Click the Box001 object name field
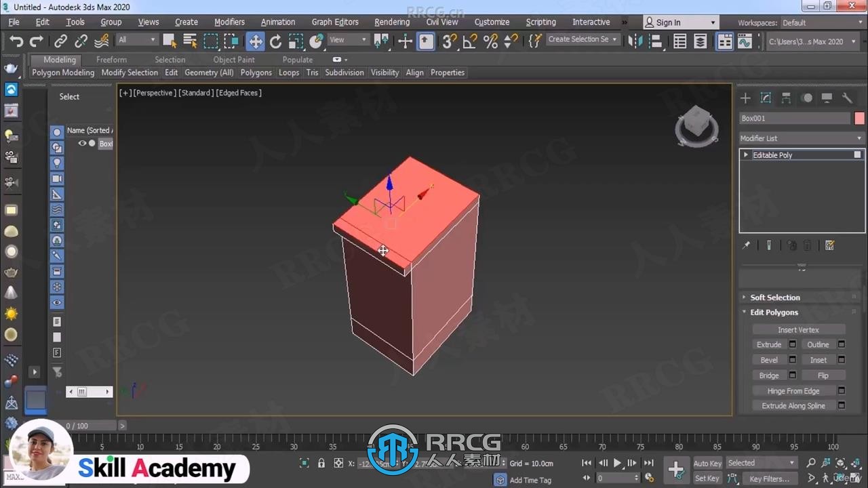The width and height of the screenshot is (868, 488). click(794, 119)
